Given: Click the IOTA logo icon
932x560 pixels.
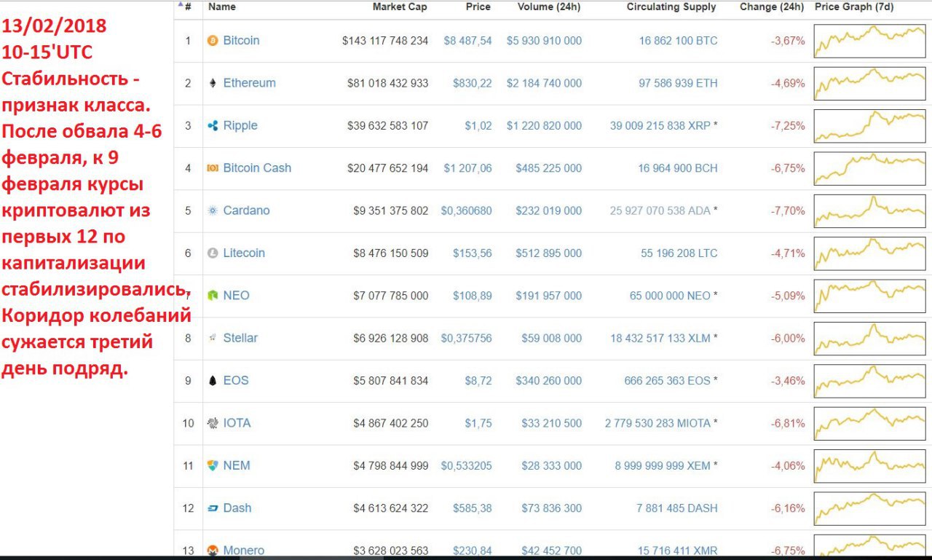Looking at the screenshot, I should pyautogui.click(x=213, y=423).
